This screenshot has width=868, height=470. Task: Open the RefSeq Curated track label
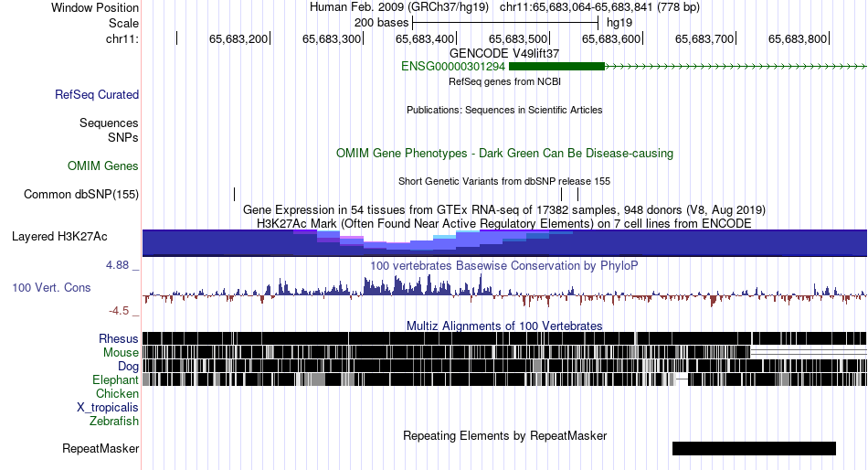tap(97, 95)
